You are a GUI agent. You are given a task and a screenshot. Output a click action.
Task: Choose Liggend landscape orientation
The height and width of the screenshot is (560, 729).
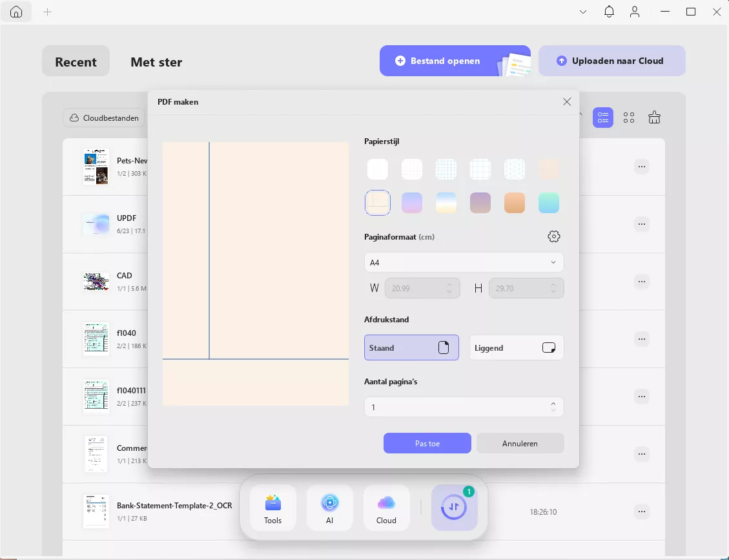point(517,347)
